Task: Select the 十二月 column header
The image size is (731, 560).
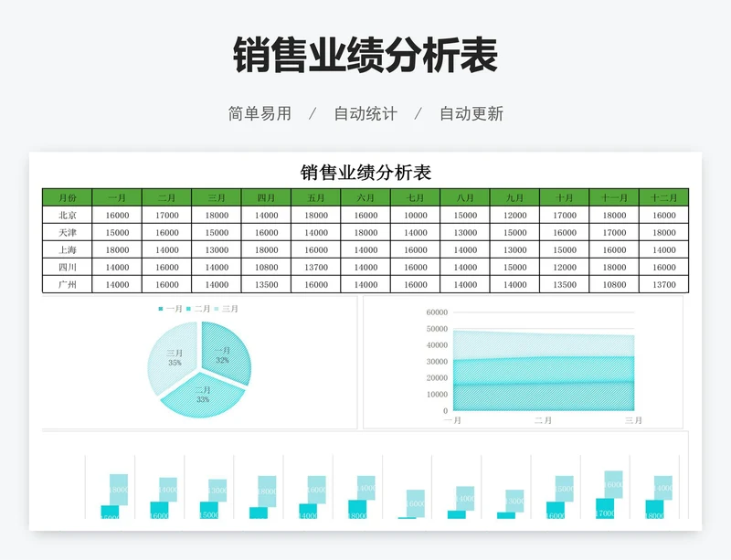Action: (x=664, y=197)
